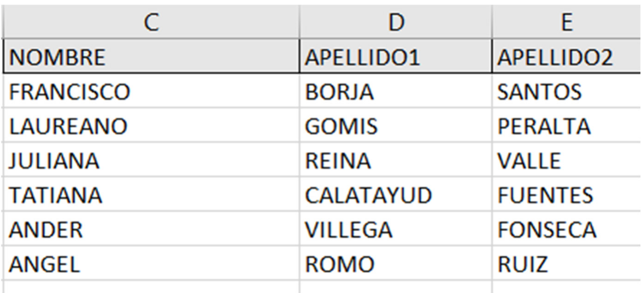
Task: Click the GOMIS surname cell
Action: click(x=395, y=127)
